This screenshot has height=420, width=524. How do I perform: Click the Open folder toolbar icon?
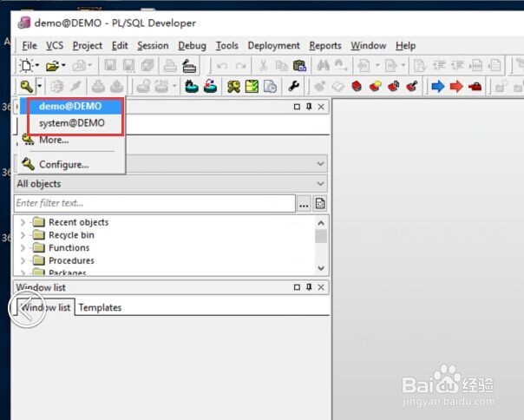(x=53, y=66)
